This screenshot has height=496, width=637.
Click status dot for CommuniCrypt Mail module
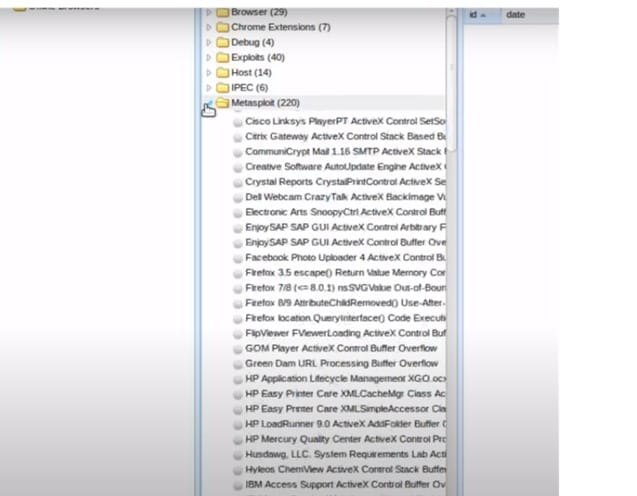click(x=238, y=152)
